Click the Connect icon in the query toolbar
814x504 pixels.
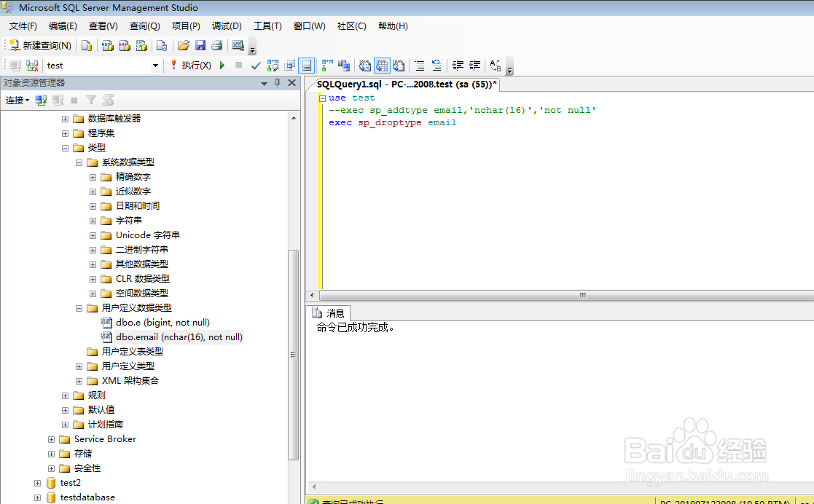(15, 66)
